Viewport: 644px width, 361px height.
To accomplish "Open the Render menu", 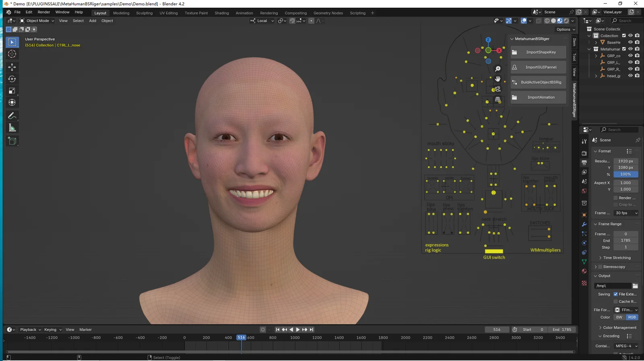I will click(44, 12).
